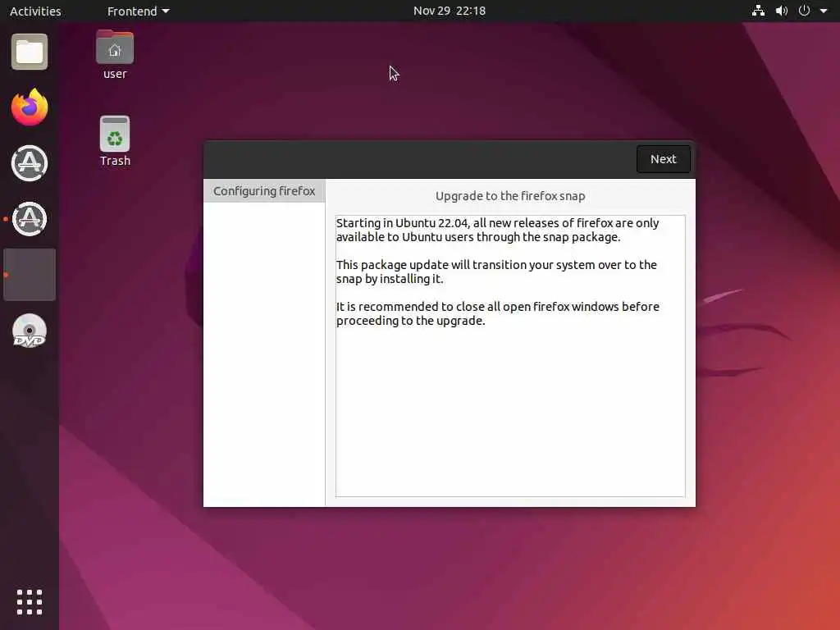
Task: Open the Files app in the dock
Action: pyautogui.click(x=30, y=52)
